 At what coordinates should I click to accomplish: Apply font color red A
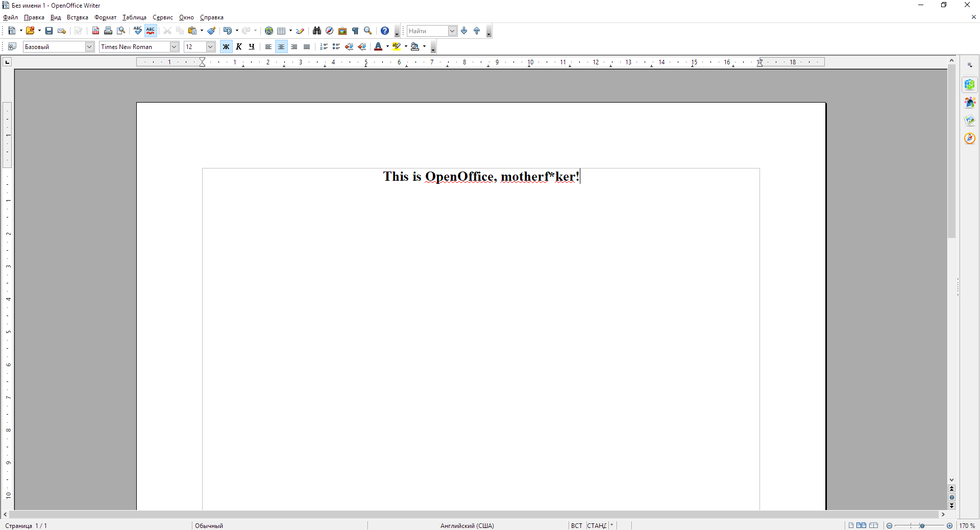tap(378, 46)
